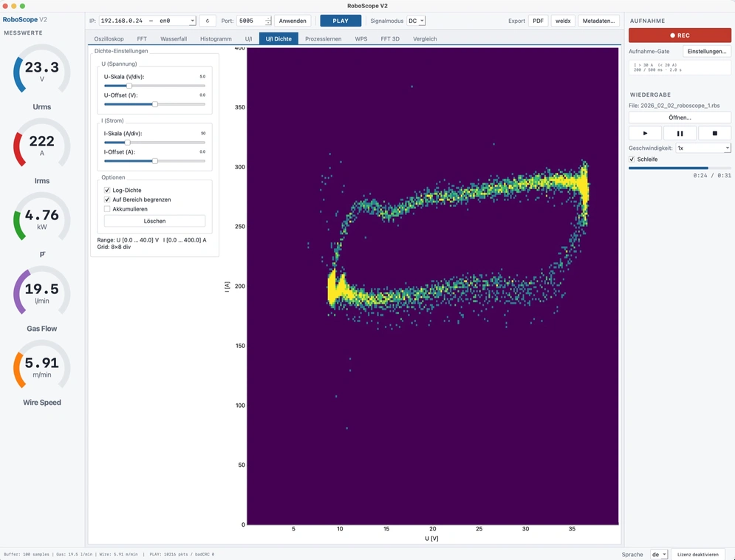Open the WPS tab
This screenshot has height=560, width=735.
coord(361,39)
